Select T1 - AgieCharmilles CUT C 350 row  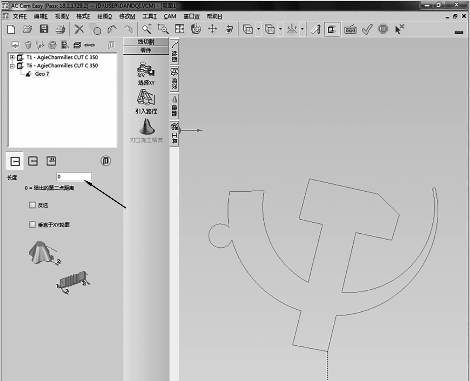tap(62, 57)
